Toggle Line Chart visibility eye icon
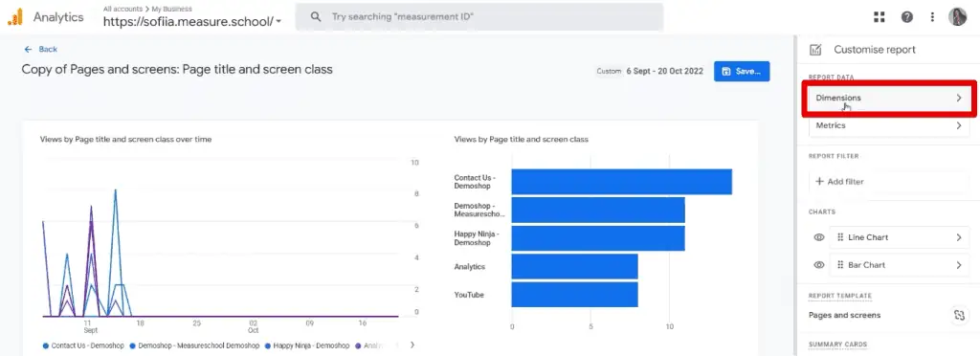Screen dimensions: 980x356 pos(819,237)
